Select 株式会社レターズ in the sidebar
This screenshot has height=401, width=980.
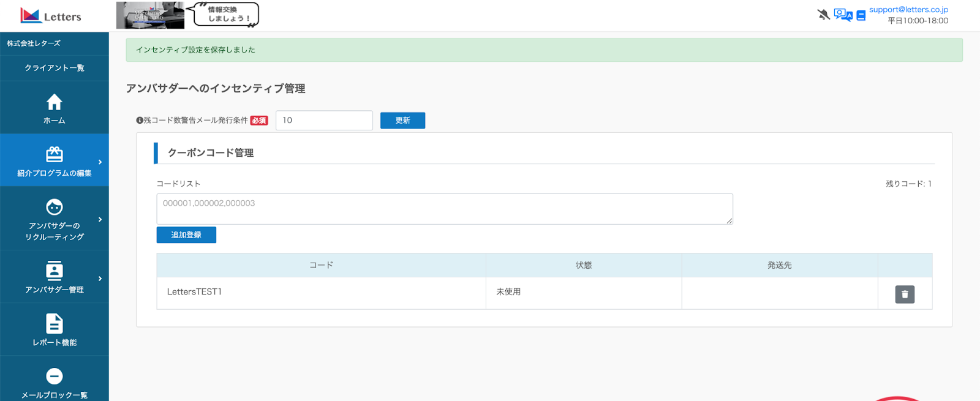click(x=34, y=43)
